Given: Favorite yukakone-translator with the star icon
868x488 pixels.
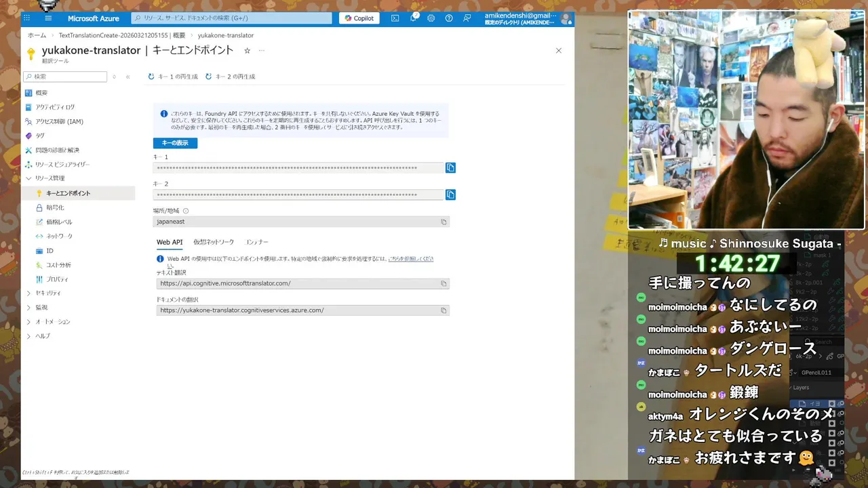Looking at the screenshot, I should (247, 51).
